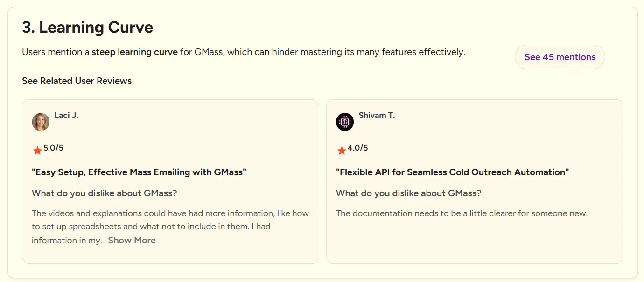Select the reviewer name Shivam T.
The height and width of the screenshot is (282, 644).
377,115
